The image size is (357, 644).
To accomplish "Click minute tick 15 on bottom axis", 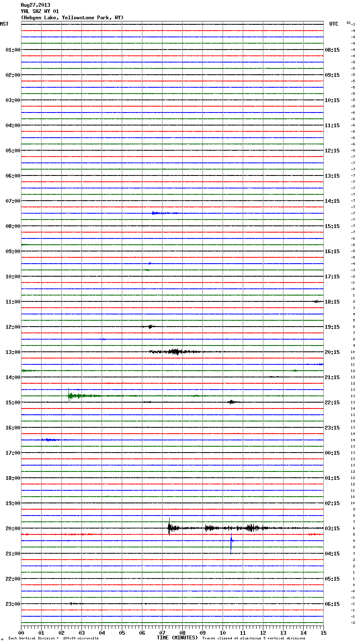I will (323, 632).
